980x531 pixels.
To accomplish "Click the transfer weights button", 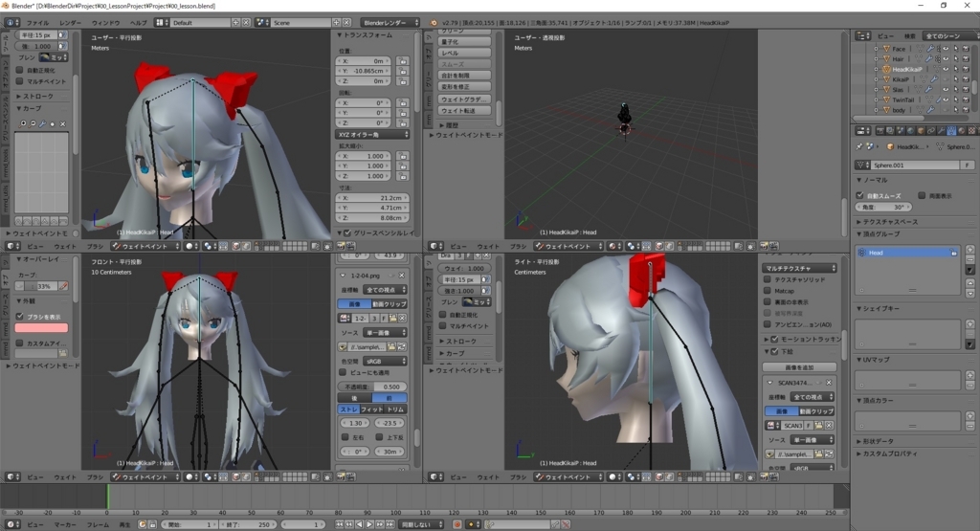I will 464,111.
